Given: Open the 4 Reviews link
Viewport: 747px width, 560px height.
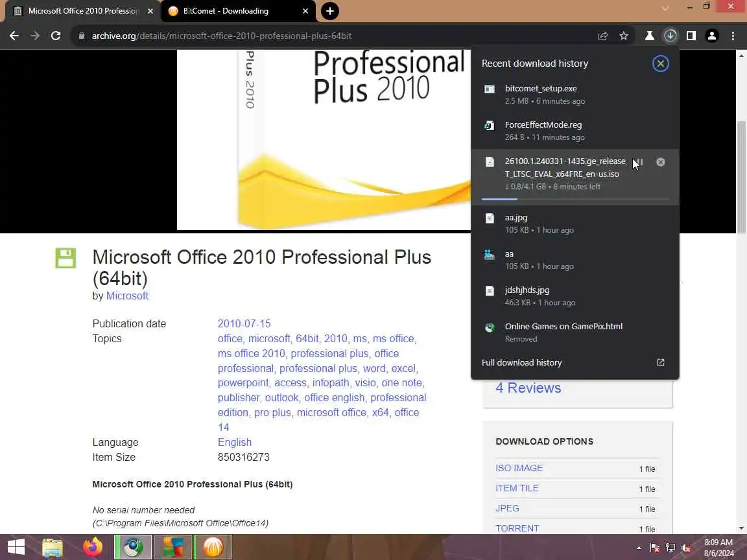Looking at the screenshot, I should tap(528, 388).
